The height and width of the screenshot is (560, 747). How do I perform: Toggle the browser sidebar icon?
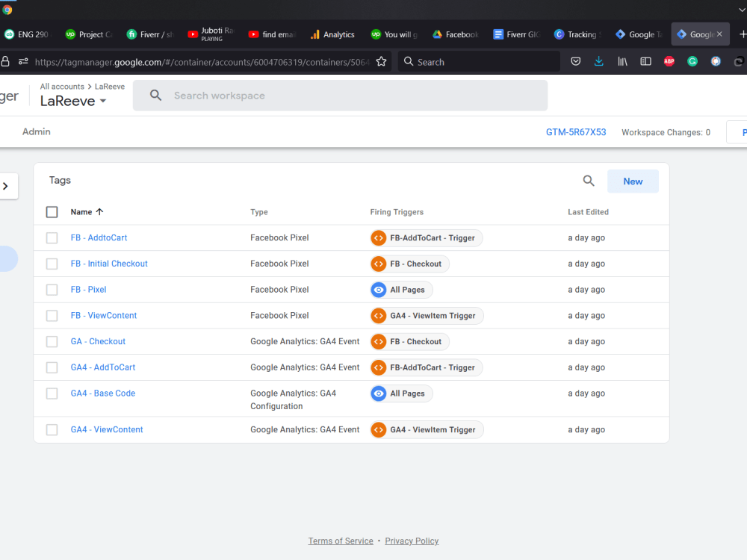(645, 61)
